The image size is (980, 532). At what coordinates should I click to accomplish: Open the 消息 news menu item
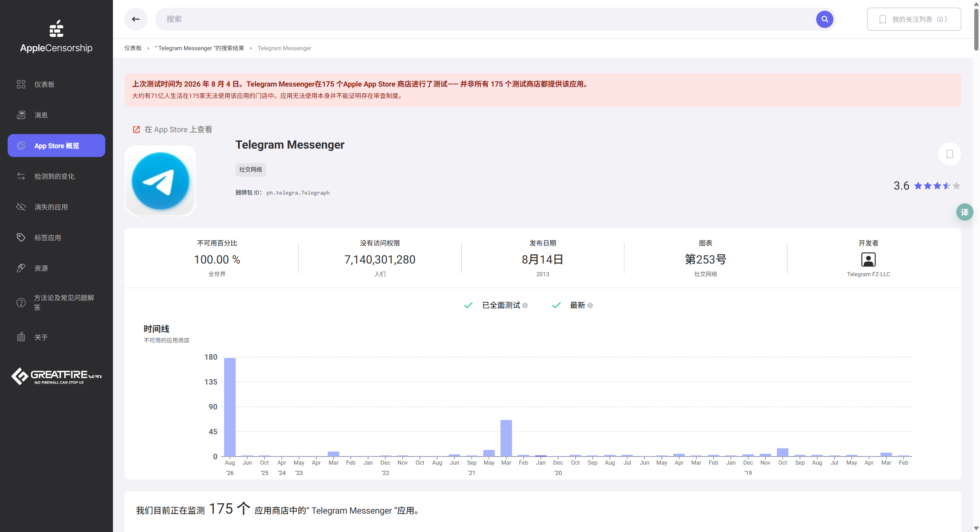coord(56,115)
